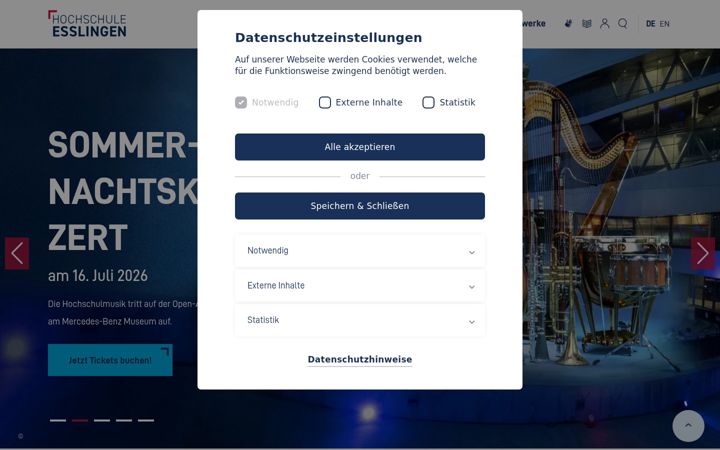This screenshot has width=720, height=450.
Task: Select the fifth slide indicator dash
Action: click(146, 420)
